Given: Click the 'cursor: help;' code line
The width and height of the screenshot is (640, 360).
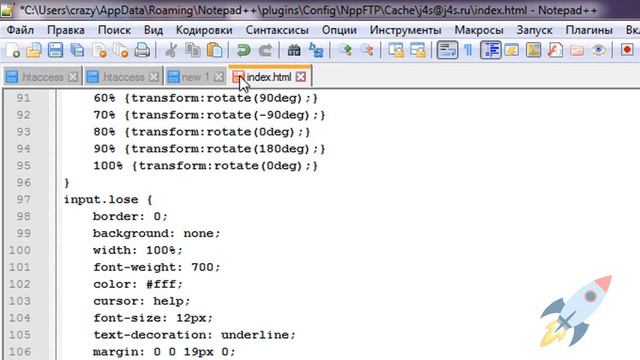Looking at the screenshot, I should 142,301.
